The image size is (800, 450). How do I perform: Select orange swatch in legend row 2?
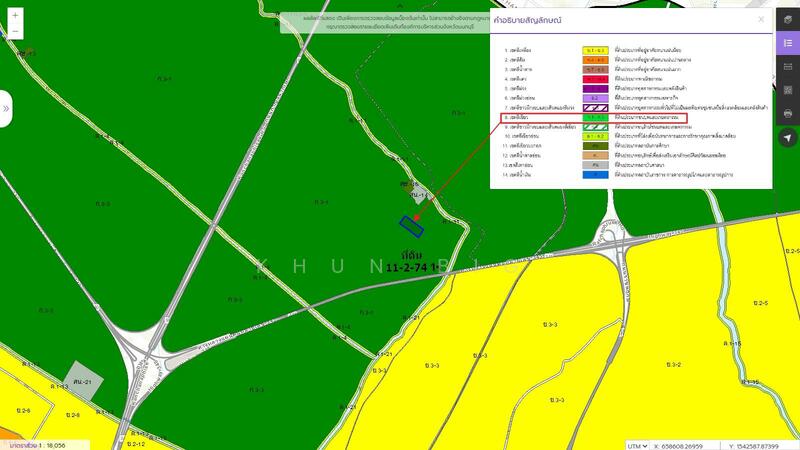(x=596, y=59)
